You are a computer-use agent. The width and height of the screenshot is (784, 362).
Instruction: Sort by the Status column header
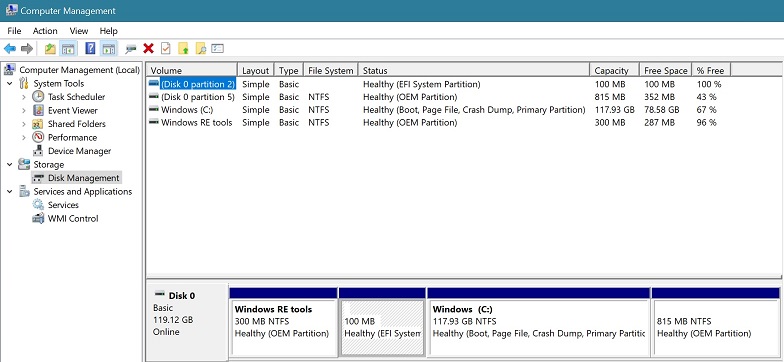pyautogui.click(x=474, y=70)
